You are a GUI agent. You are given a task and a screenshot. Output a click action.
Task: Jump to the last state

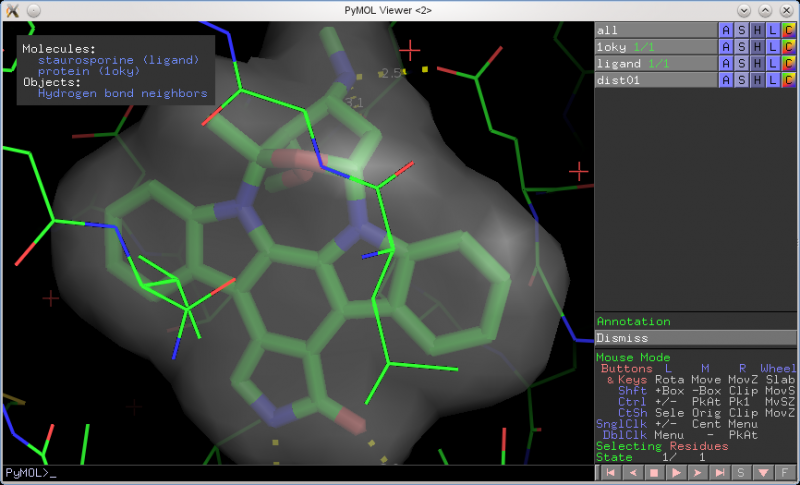click(x=718, y=471)
